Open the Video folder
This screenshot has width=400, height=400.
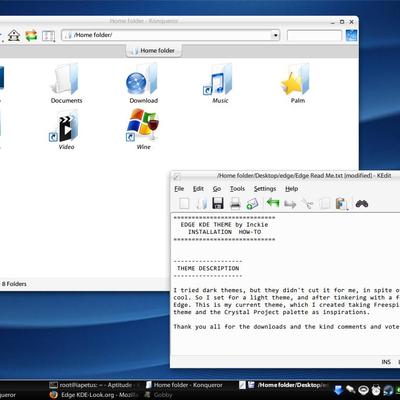[x=66, y=130]
